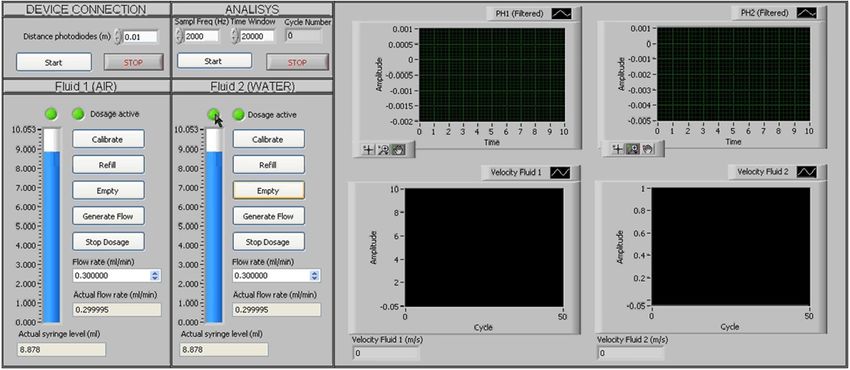The height and width of the screenshot is (370, 850).
Task: Click Fluid 2 Actual flow rate readout
Action: point(277,310)
